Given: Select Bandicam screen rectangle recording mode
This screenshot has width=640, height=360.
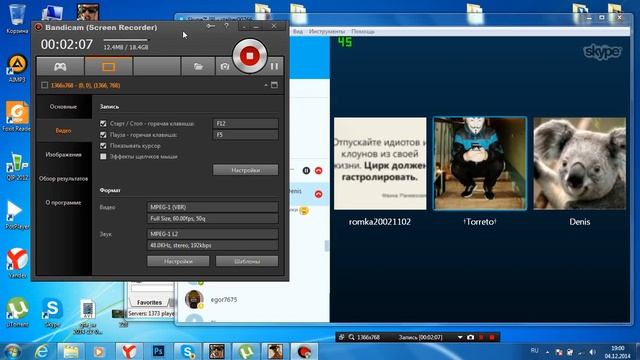Looking at the screenshot, I should 108,67.
